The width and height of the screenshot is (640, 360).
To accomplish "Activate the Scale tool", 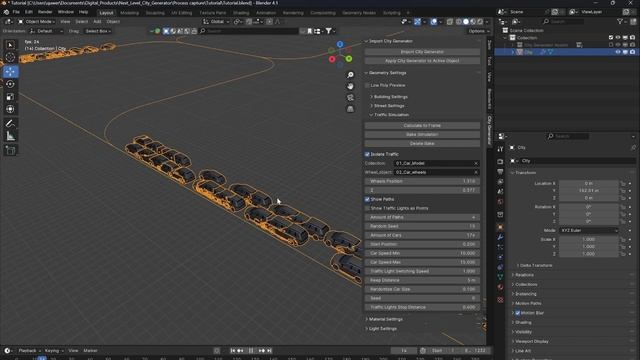I will [10, 97].
